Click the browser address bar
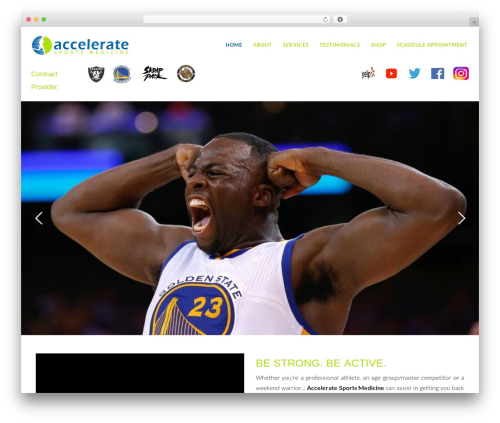 click(x=237, y=19)
